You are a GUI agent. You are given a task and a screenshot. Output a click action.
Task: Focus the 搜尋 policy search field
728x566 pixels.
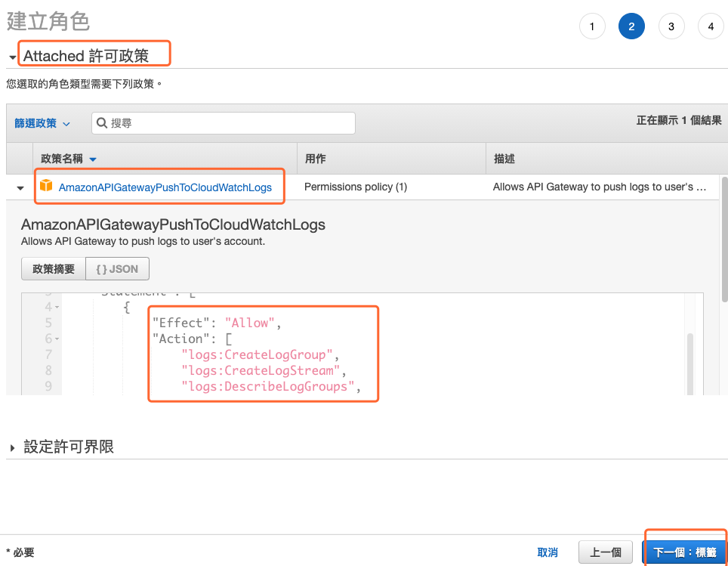(224, 123)
